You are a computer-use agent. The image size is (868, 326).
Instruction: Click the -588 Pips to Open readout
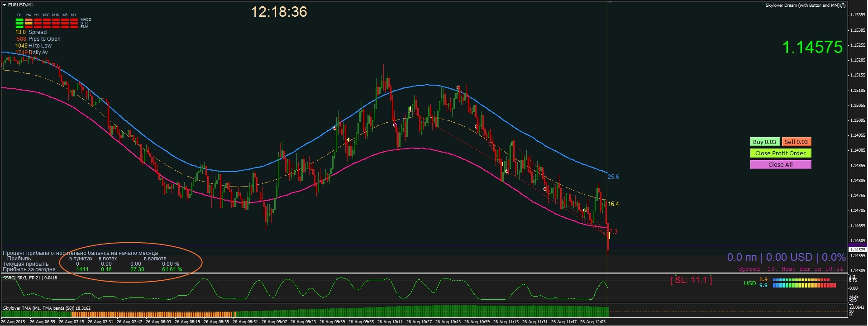click(x=38, y=39)
